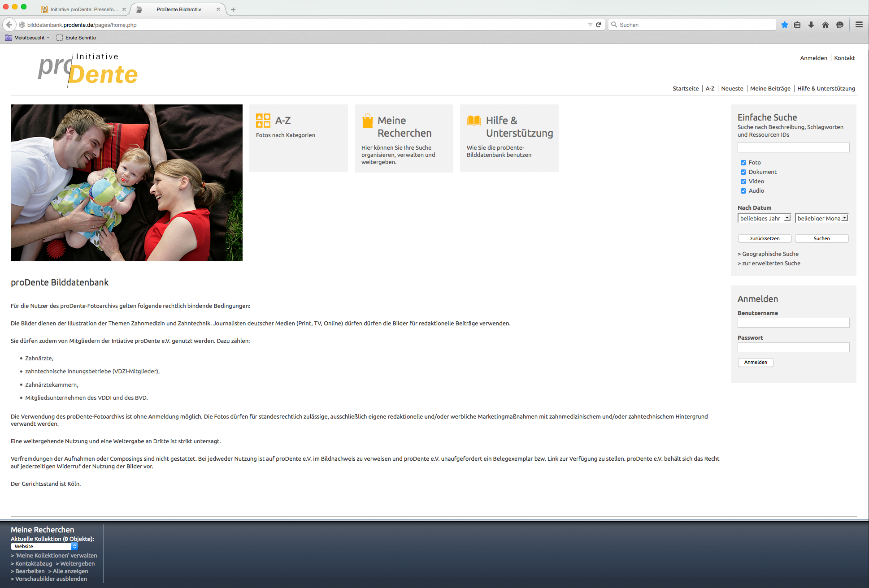Open the address bar history dropdown arrow
869x588 pixels.
point(590,25)
